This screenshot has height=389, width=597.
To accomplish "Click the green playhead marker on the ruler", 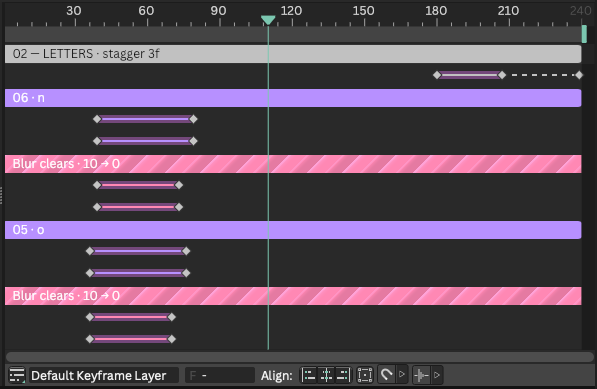I will pos(268,20).
